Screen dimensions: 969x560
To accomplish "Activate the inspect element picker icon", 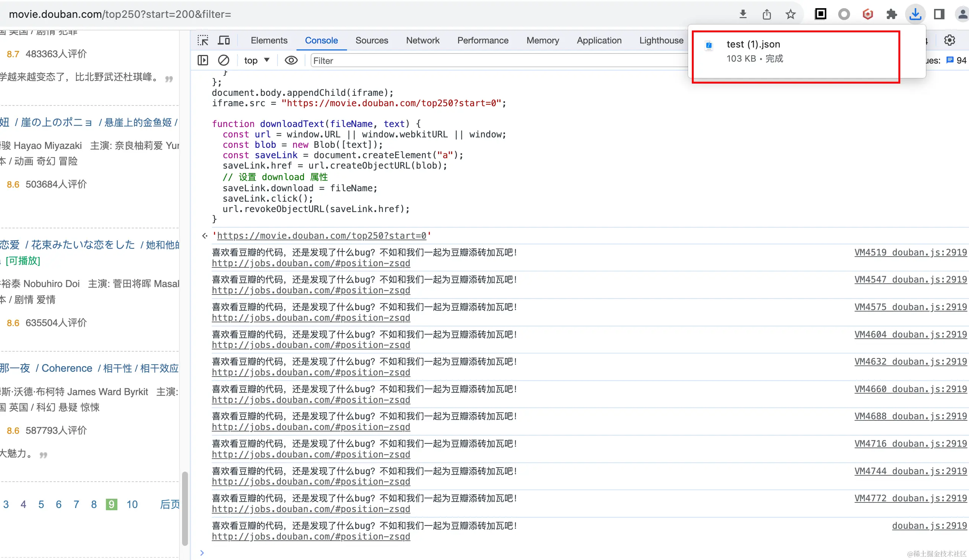I will coord(203,40).
